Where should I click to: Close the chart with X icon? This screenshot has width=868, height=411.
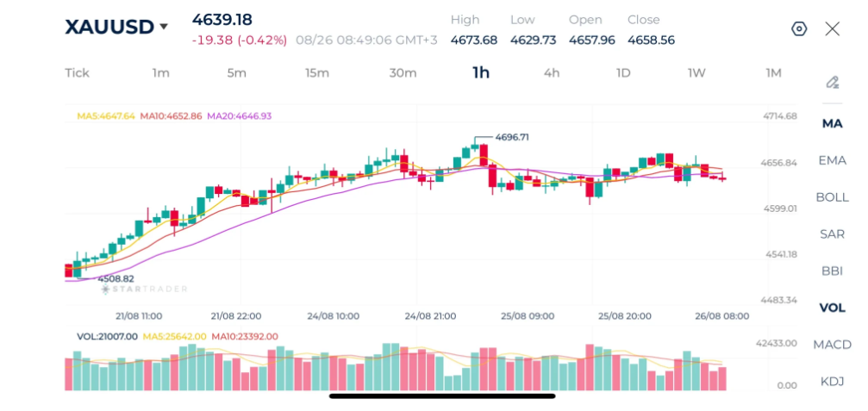[832, 28]
